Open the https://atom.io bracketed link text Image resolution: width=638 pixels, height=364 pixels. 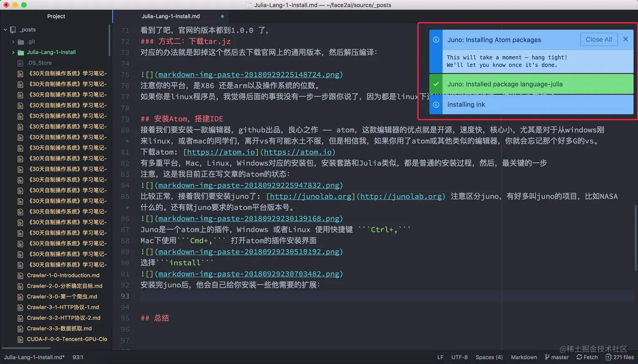coord(221,152)
